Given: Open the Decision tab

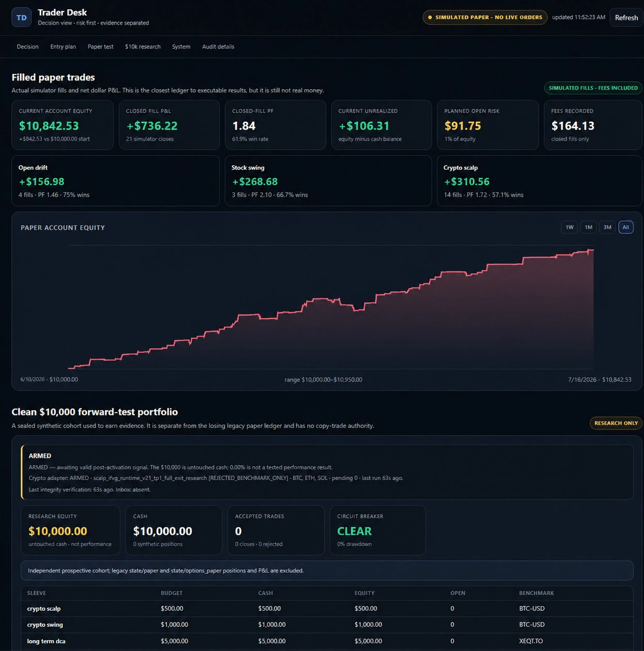Looking at the screenshot, I should pyautogui.click(x=27, y=46).
